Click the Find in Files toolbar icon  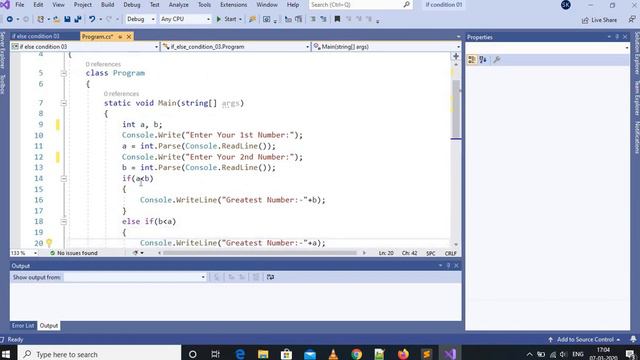252,19
